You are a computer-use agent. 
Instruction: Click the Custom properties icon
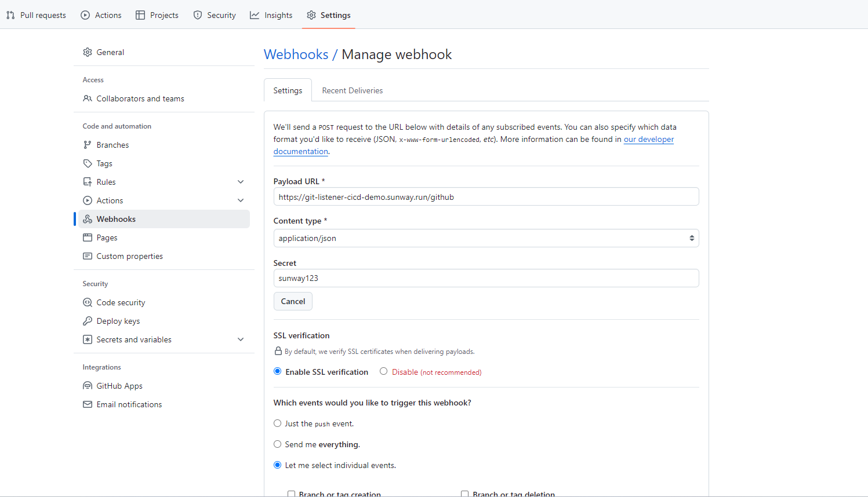(88, 256)
